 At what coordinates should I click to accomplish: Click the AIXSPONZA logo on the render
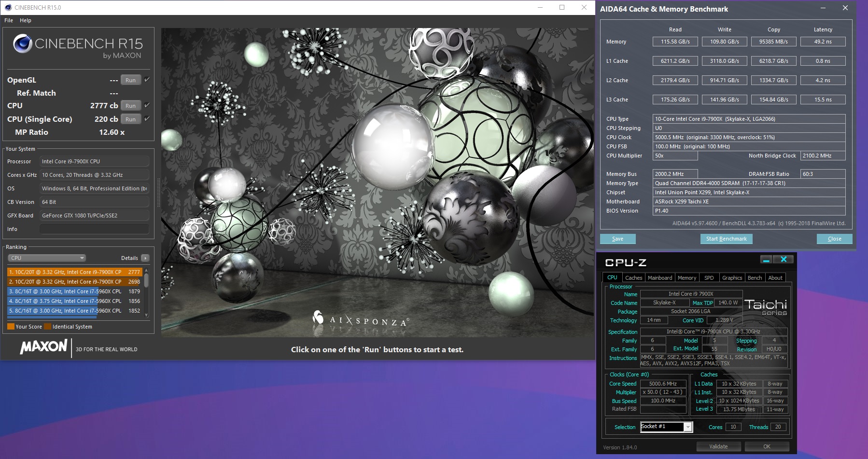[x=361, y=318]
